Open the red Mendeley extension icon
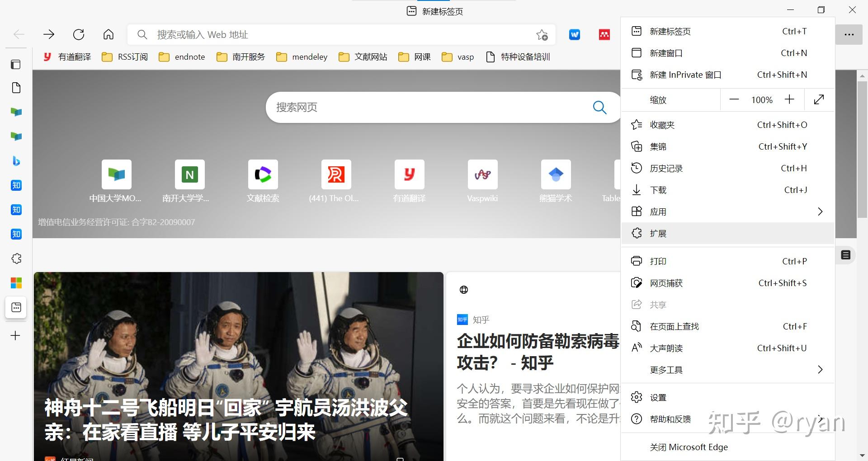 pyautogui.click(x=604, y=35)
